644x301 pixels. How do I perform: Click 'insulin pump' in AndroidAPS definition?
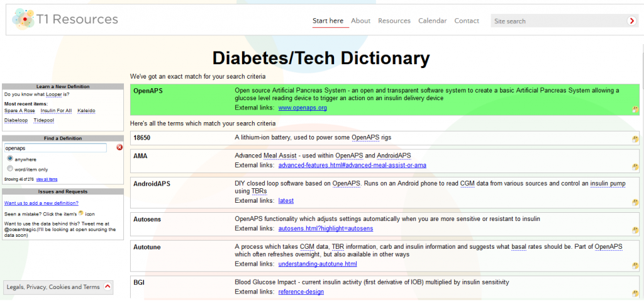pyautogui.click(x=608, y=183)
